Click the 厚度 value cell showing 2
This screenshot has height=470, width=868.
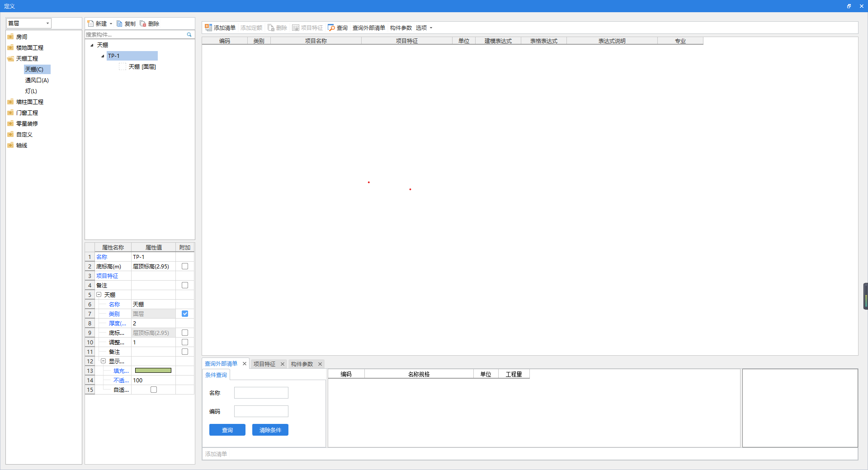[x=153, y=323]
